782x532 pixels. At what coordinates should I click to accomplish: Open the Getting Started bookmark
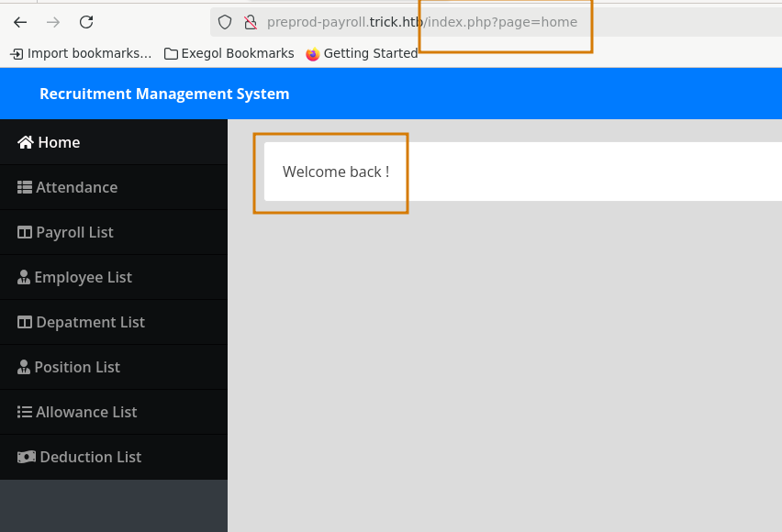click(x=362, y=53)
